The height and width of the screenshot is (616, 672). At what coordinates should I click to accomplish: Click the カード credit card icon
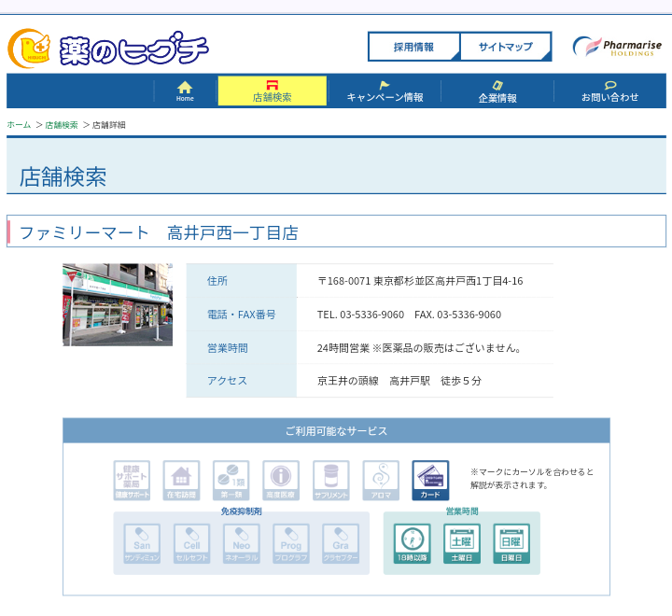point(430,480)
